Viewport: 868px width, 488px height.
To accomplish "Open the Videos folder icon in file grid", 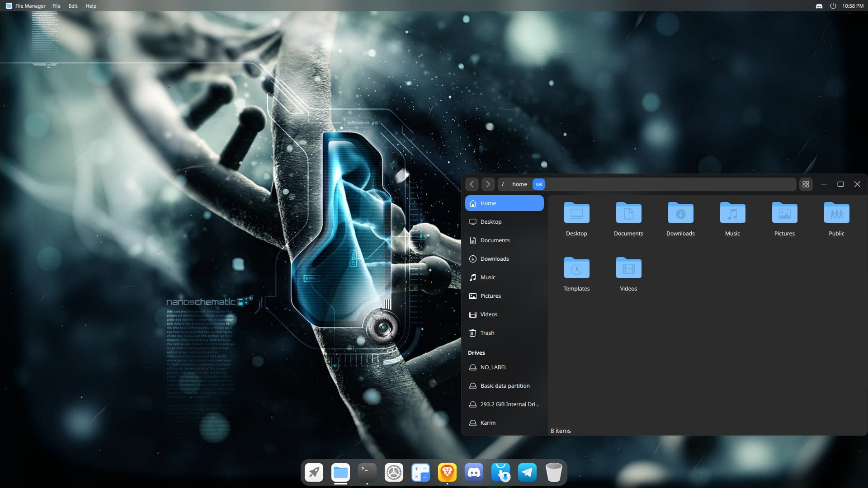I will tap(628, 267).
